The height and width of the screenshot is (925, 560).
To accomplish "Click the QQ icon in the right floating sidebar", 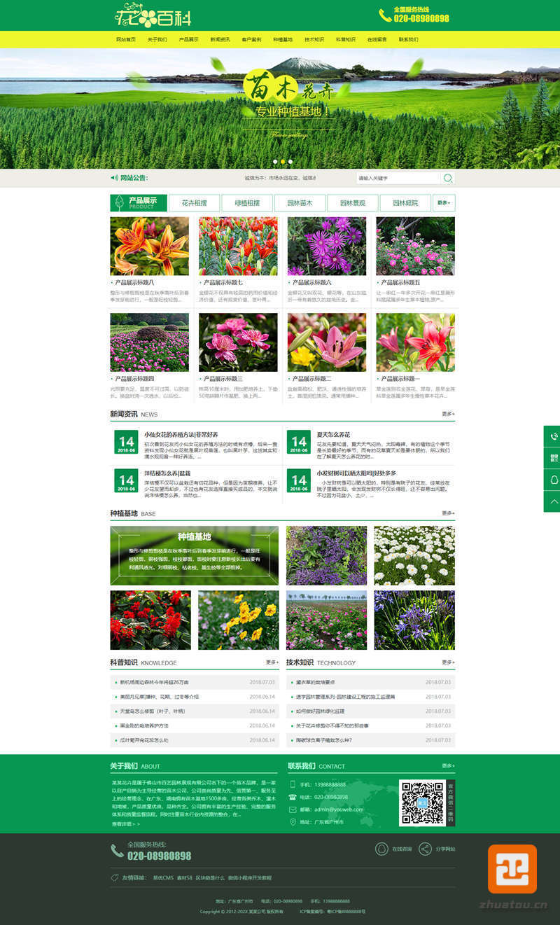I will [554, 480].
